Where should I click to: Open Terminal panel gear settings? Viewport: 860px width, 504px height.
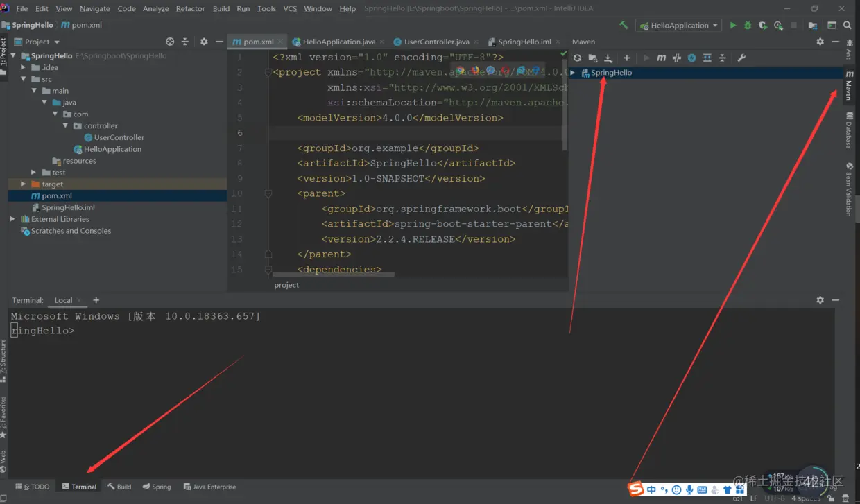tap(820, 300)
